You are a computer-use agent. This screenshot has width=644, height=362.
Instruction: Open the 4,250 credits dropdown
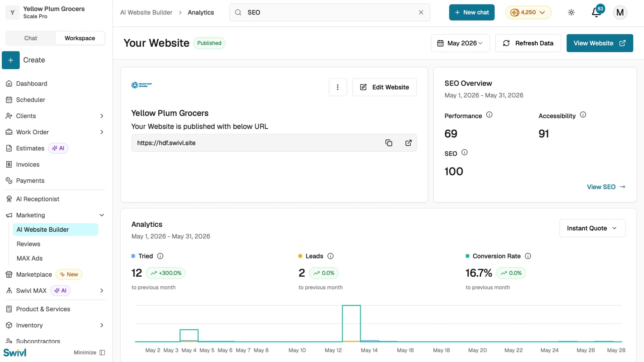tap(528, 12)
